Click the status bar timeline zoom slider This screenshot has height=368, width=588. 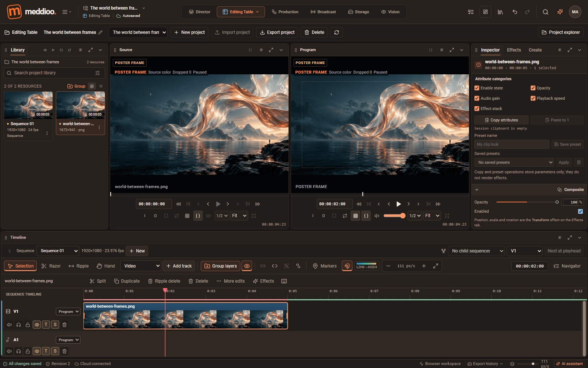click(528, 364)
